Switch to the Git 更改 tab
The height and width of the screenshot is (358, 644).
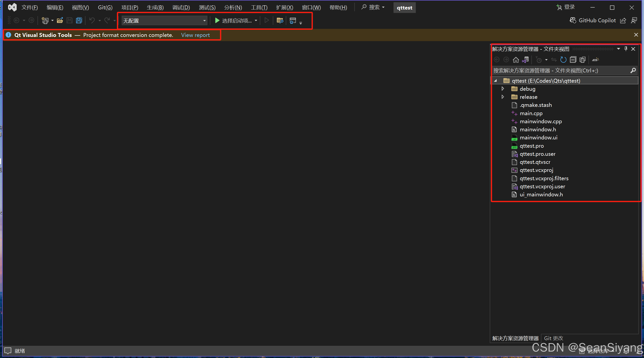point(553,338)
